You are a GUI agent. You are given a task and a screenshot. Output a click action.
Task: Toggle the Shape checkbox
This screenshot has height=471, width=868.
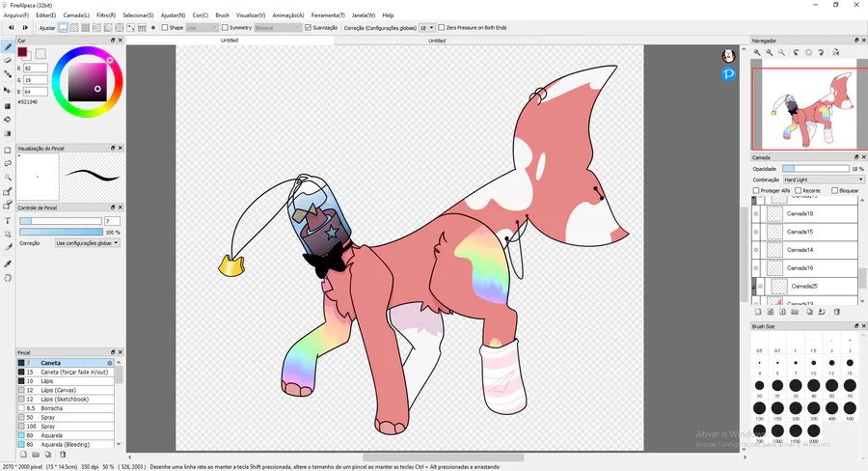164,27
